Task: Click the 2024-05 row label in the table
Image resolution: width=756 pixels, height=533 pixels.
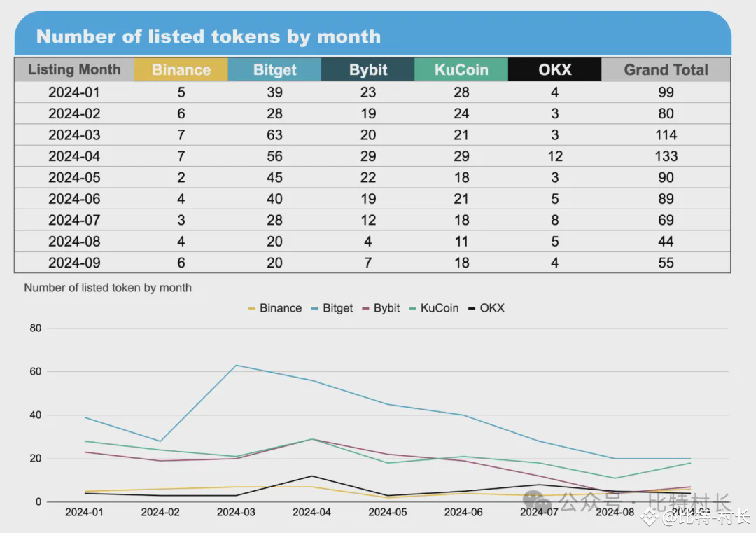Action: pyautogui.click(x=74, y=177)
